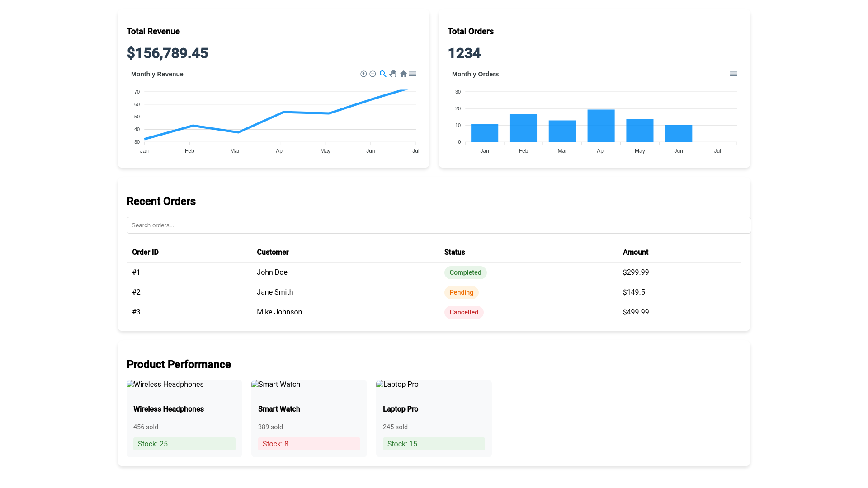
Task: Click the Product Performance heading
Action: (179, 365)
